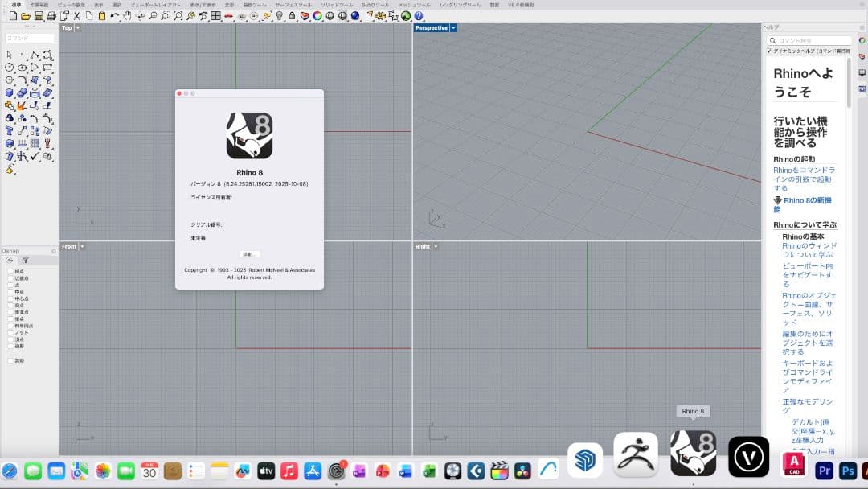Select the Sphere tool
This screenshot has width=868, height=489.
(22, 91)
